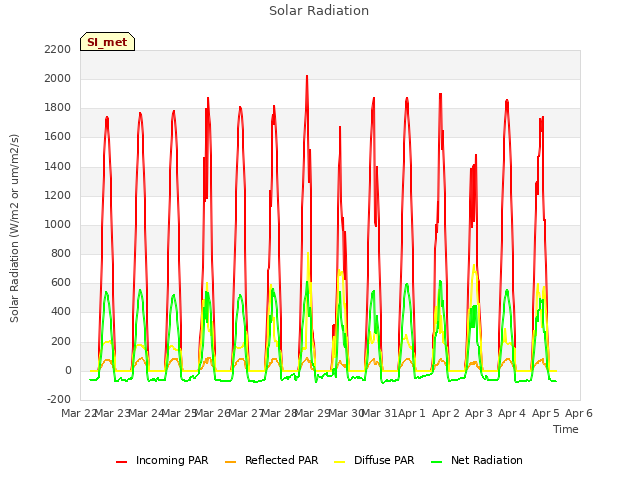640x480 pixels.
Task: Click the -200 y-axis tick value
Action: (59, 399)
